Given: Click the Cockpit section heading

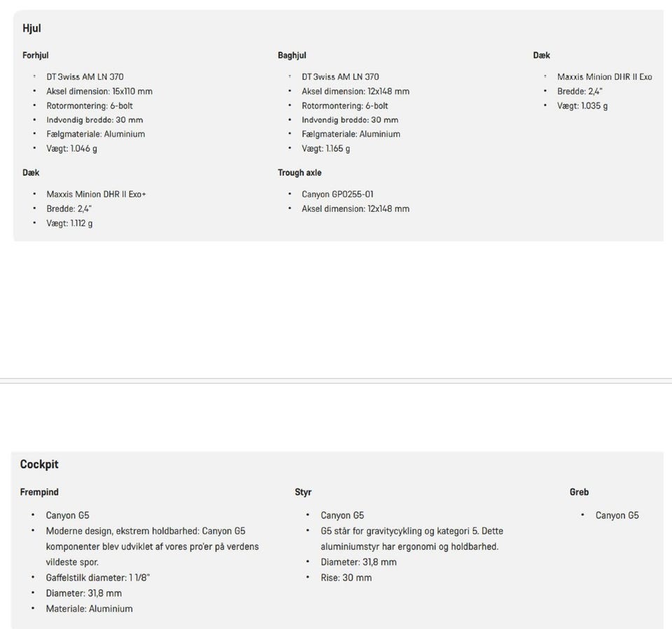Looking at the screenshot, I should [39, 465].
